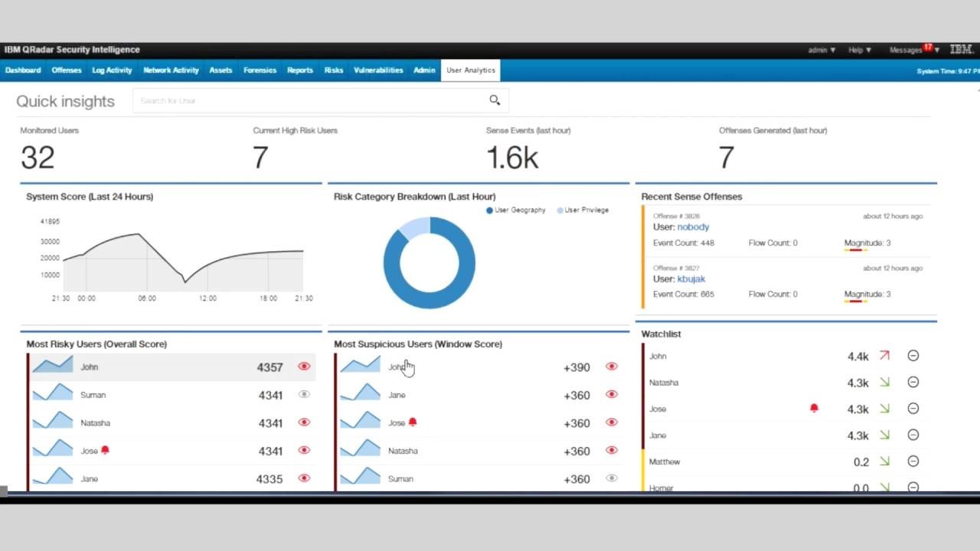Click the red upward trend arrow beside John's watchlist entry
Screen dimensions: 980x551
(884, 356)
